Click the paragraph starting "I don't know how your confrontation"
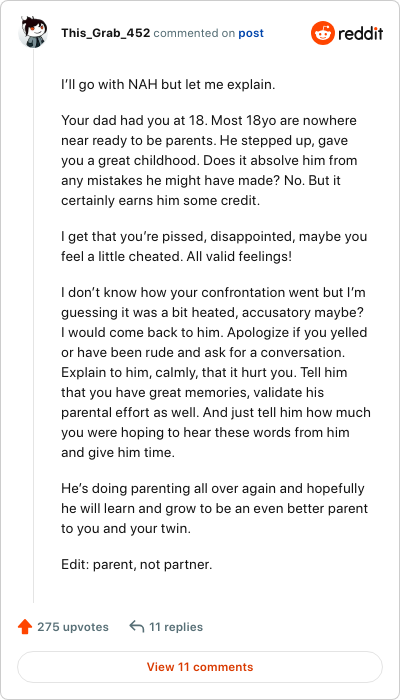Image resolution: width=400 pixels, height=700 pixels. (216, 372)
